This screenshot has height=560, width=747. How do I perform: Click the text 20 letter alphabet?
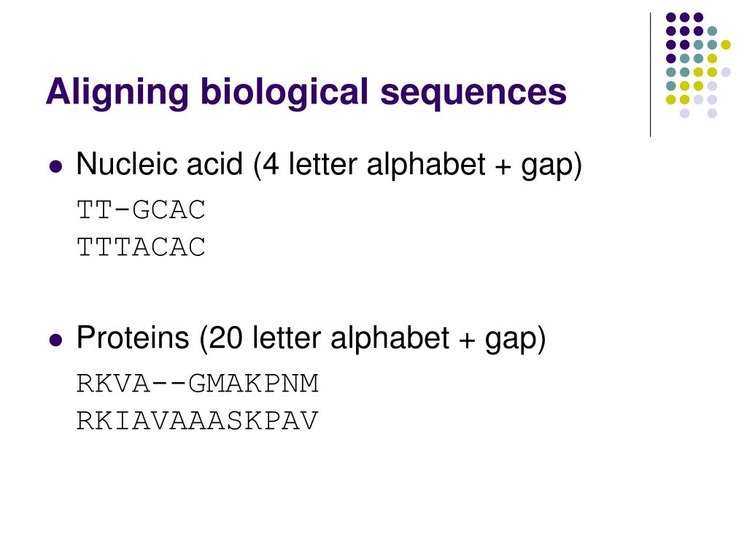(329, 338)
